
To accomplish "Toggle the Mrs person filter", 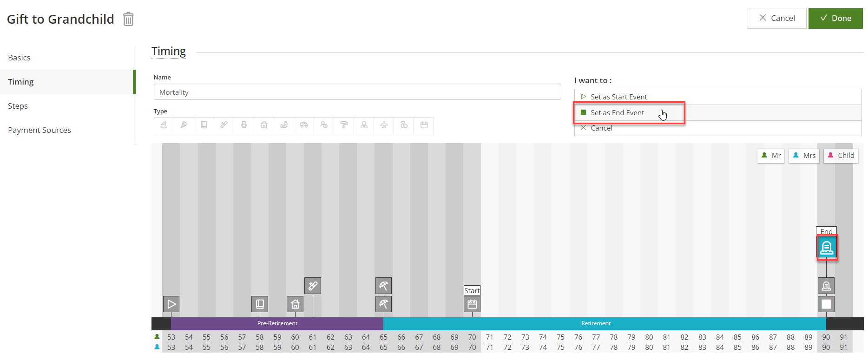I will (804, 156).
